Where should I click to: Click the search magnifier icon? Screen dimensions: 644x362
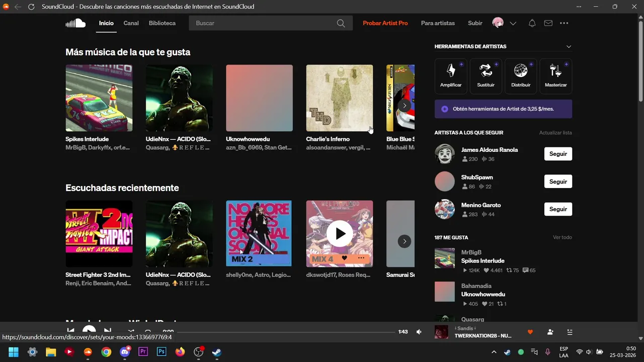[x=341, y=23]
